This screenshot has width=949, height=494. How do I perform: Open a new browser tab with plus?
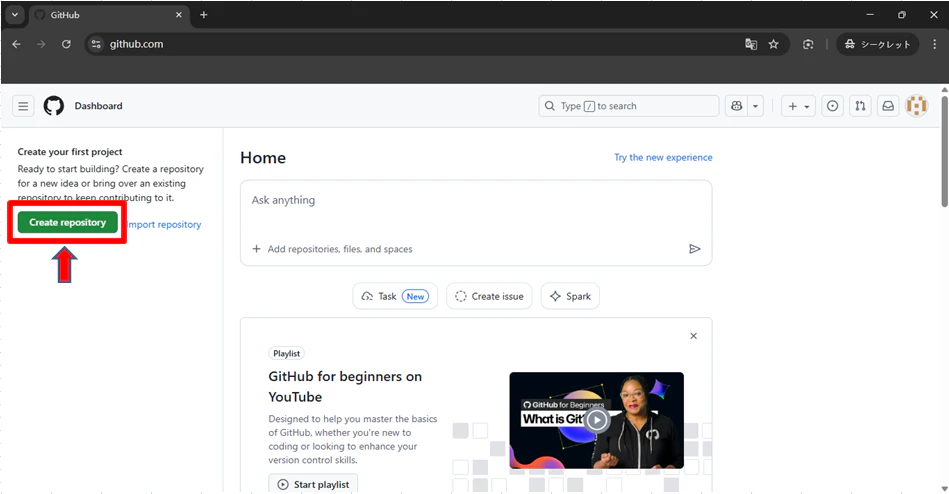(204, 15)
